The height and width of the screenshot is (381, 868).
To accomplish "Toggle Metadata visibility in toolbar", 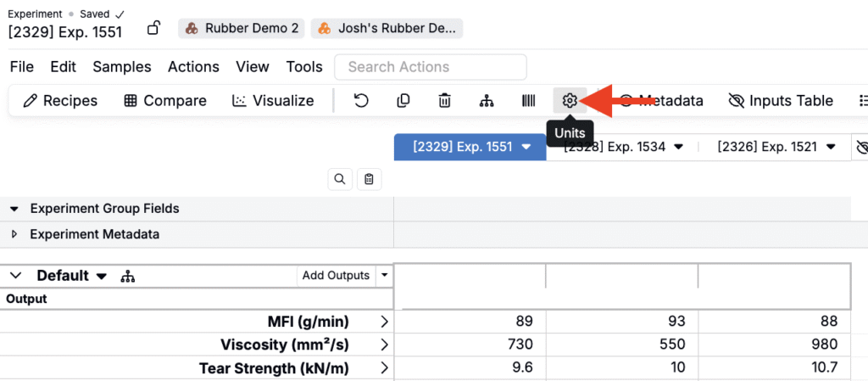I will (x=661, y=101).
